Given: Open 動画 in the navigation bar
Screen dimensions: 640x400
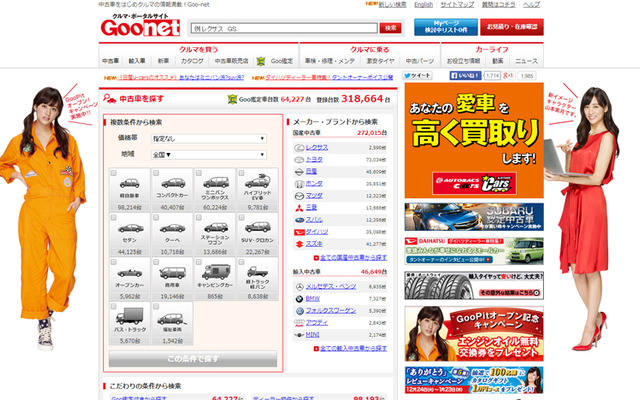Looking at the screenshot, I should (x=498, y=61).
